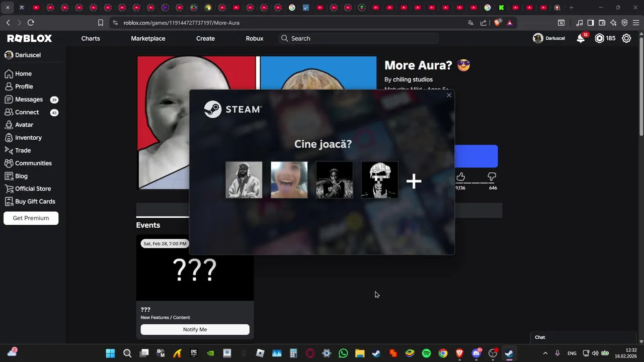Open the page translate icon

[470, 23]
